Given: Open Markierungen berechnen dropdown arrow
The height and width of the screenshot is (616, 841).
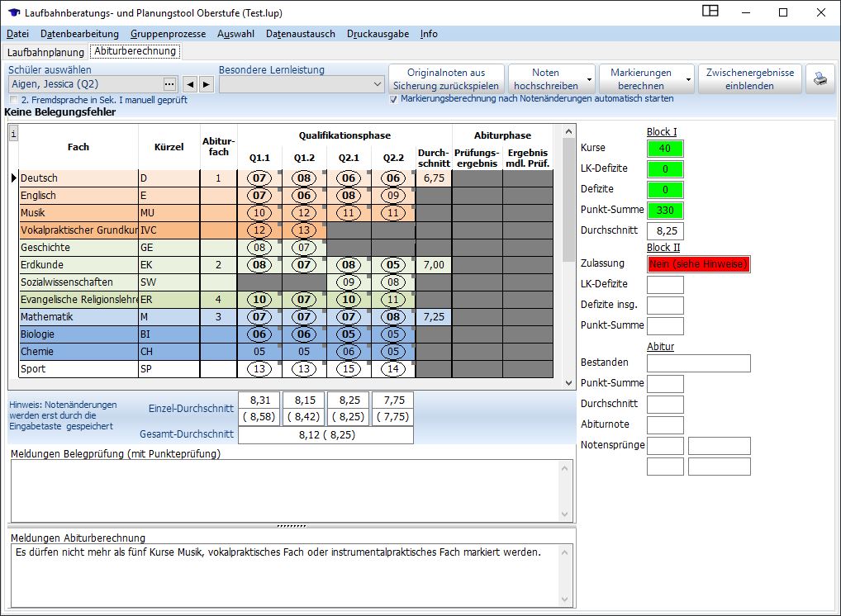Looking at the screenshot, I should (688, 79).
